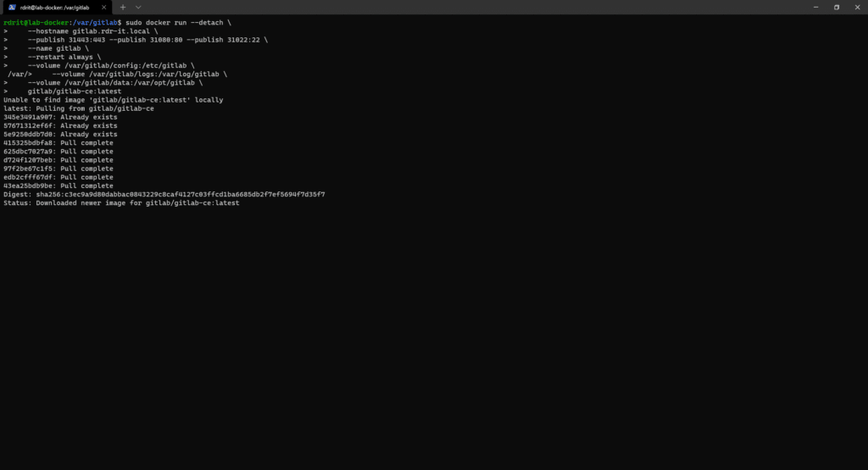
Task: Click the '43ea25bdb9be: Pull complete' line
Action: click(x=58, y=185)
